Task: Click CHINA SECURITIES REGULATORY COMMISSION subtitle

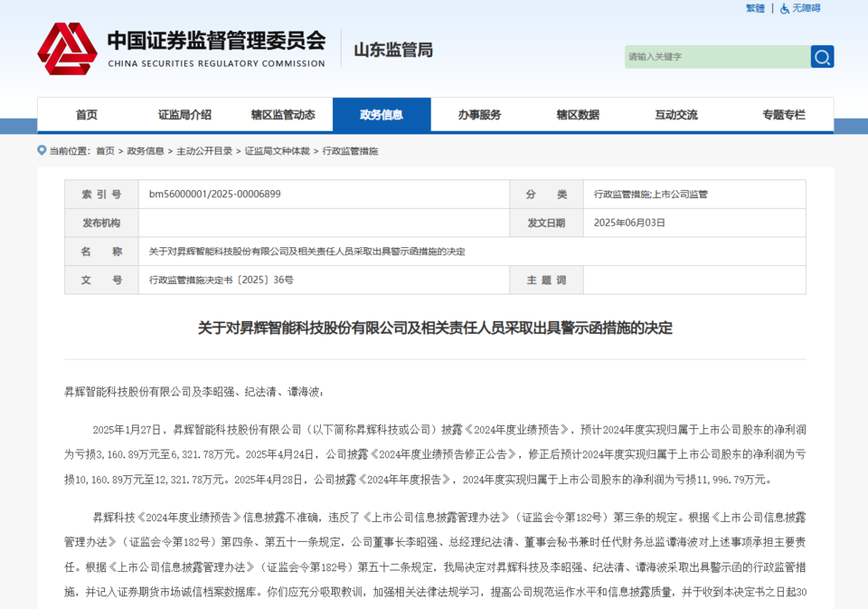Action: (x=216, y=63)
